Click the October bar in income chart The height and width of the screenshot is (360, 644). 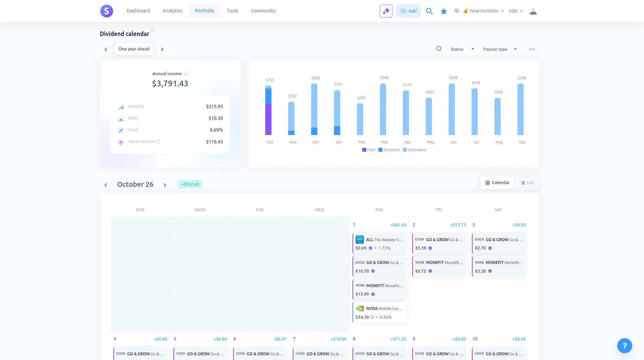[268, 110]
